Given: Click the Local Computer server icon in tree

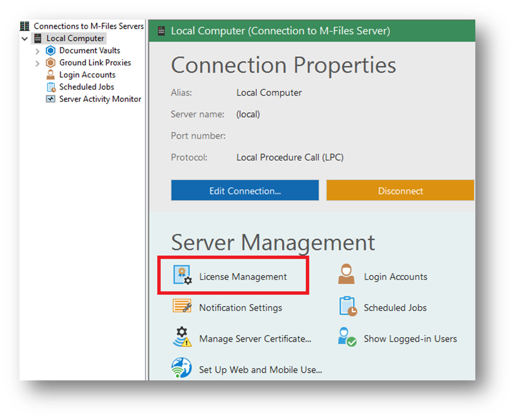Looking at the screenshot, I should coord(38,38).
